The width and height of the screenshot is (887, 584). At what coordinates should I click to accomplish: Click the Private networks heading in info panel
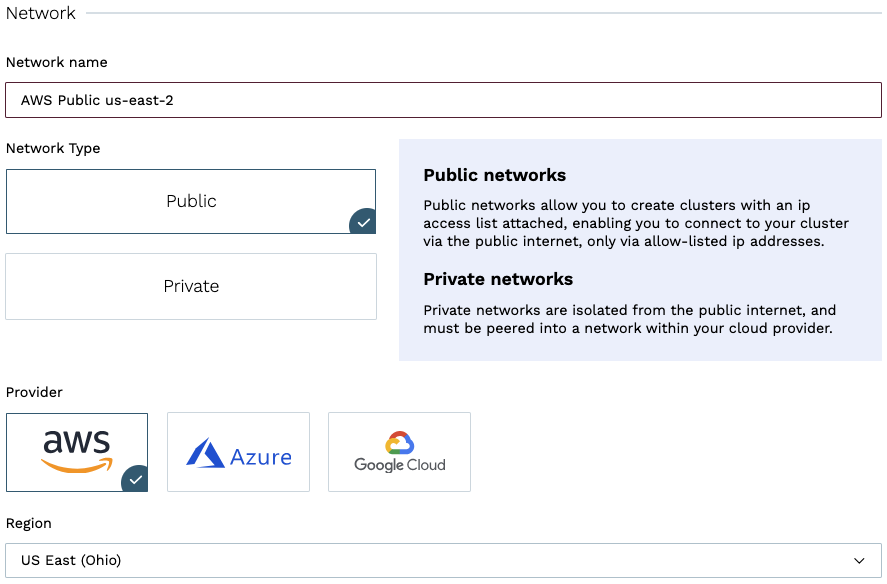pyautogui.click(x=497, y=280)
